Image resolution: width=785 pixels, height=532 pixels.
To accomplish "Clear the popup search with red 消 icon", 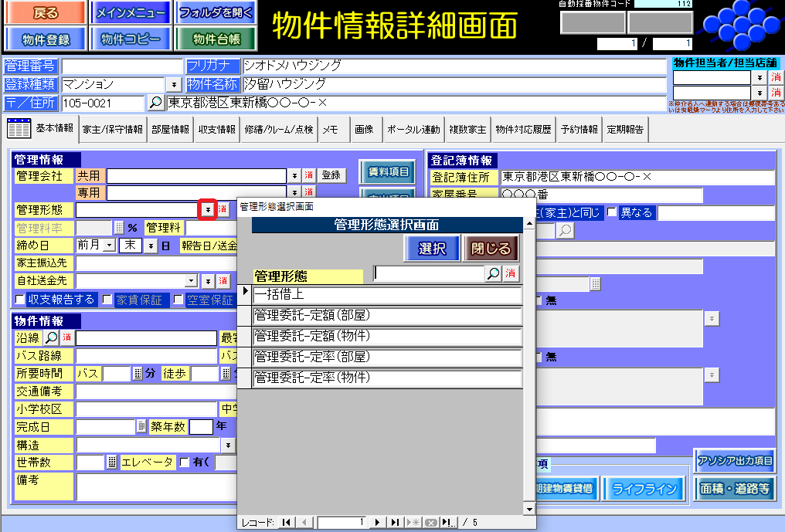I will tap(511, 273).
